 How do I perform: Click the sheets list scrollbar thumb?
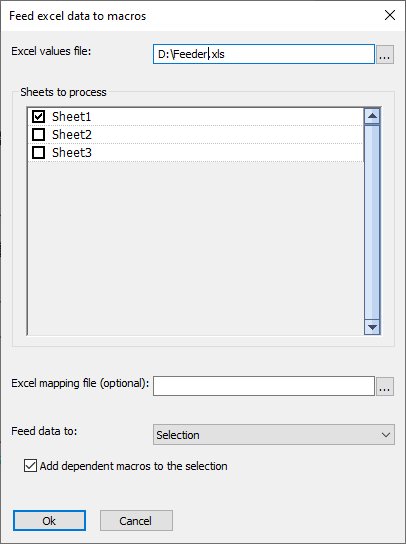372,222
